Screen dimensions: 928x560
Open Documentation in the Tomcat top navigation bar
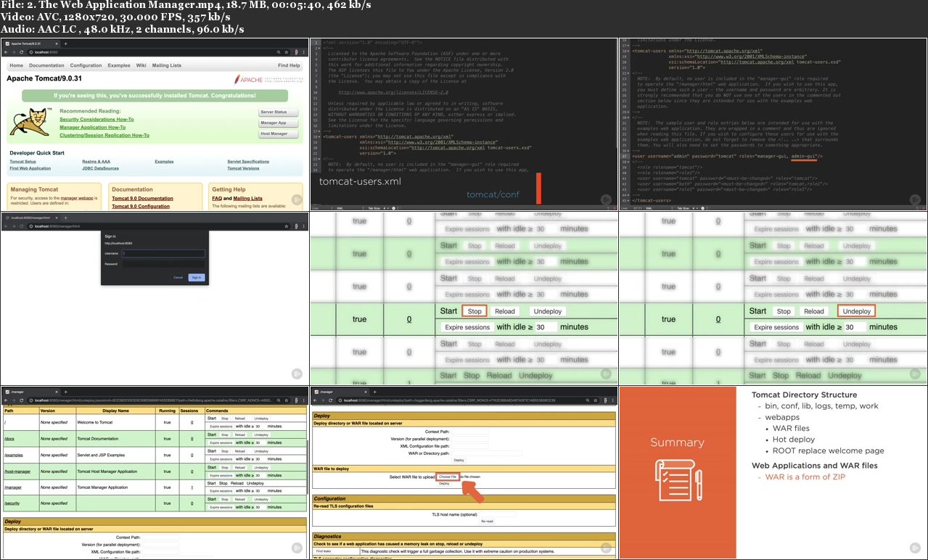pos(46,65)
